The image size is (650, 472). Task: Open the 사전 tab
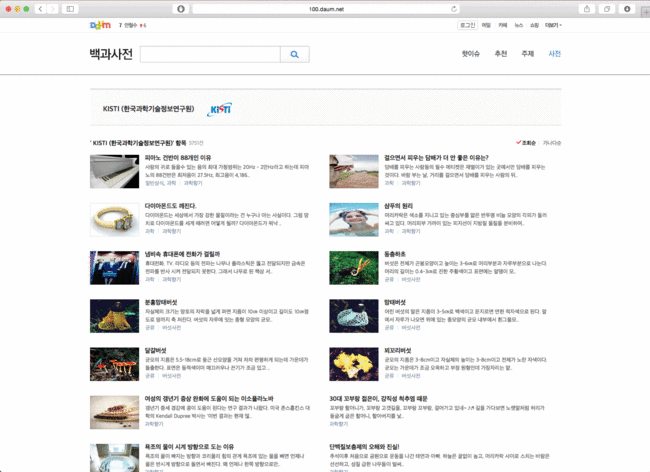[x=555, y=54]
